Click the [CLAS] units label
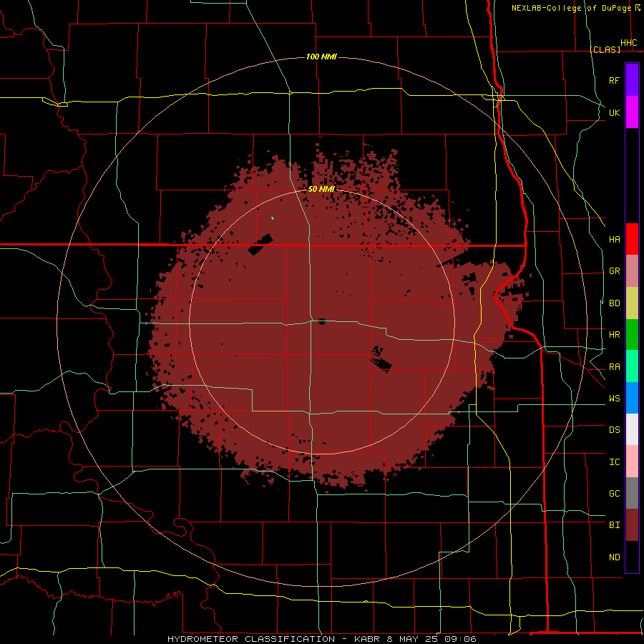 [x=605, y=49]
